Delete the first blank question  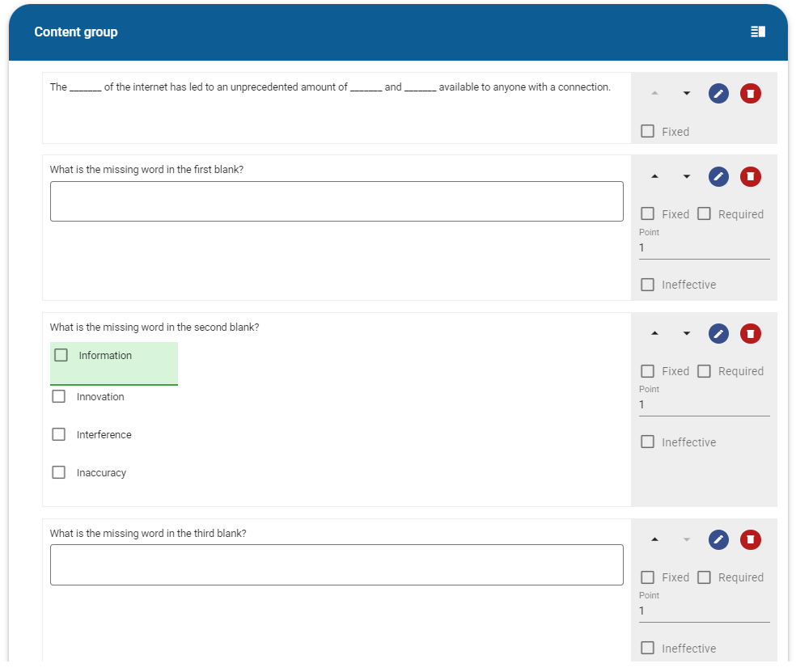pyautogui.click(x=751, y=176)
